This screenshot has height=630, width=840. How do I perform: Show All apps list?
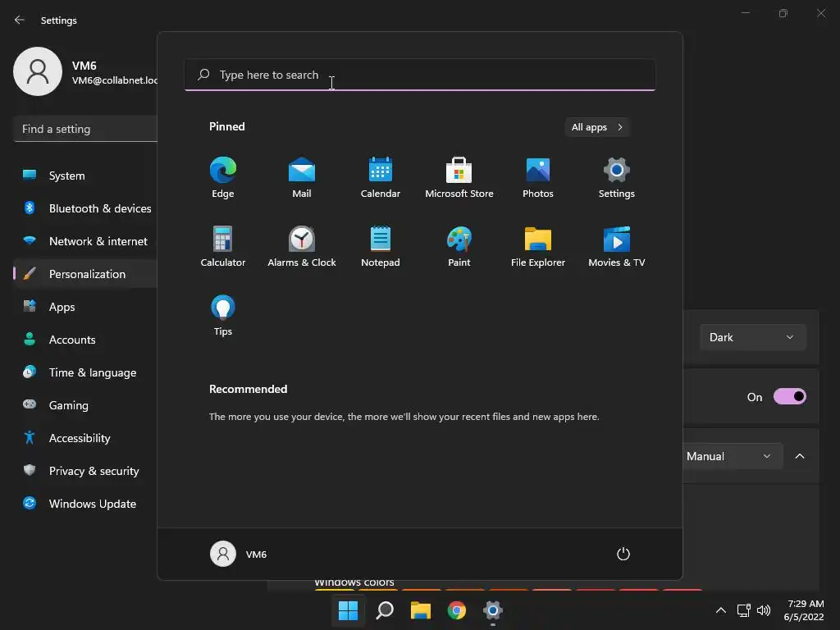pyautogui.click(x=597, y=127)
